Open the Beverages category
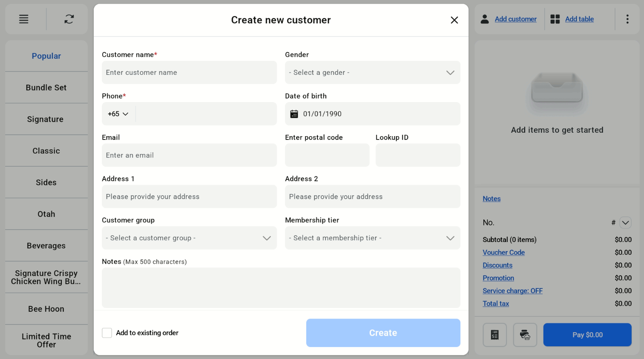The width and height of the screenshot is (644, 359). (46, 246)
